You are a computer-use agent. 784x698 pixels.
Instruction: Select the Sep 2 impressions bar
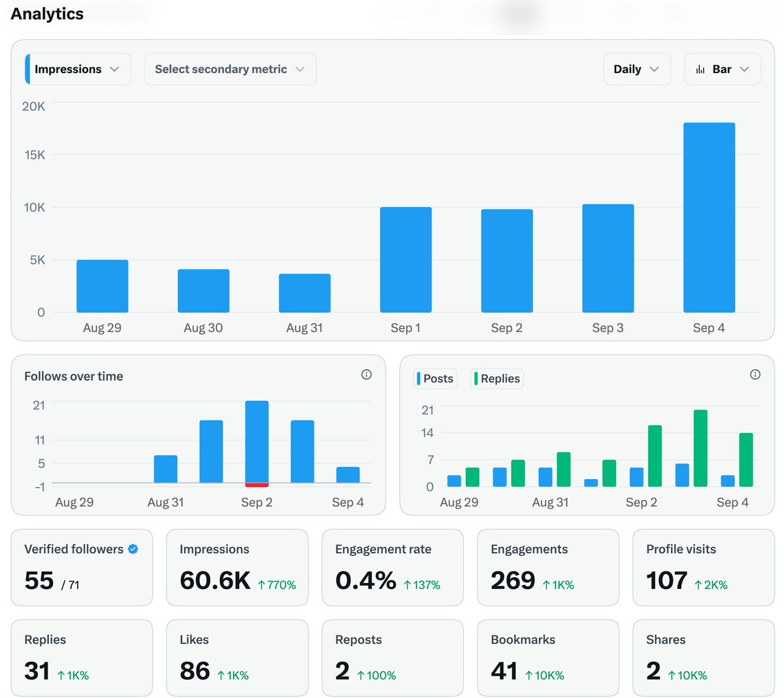click(x=507, y=261)
